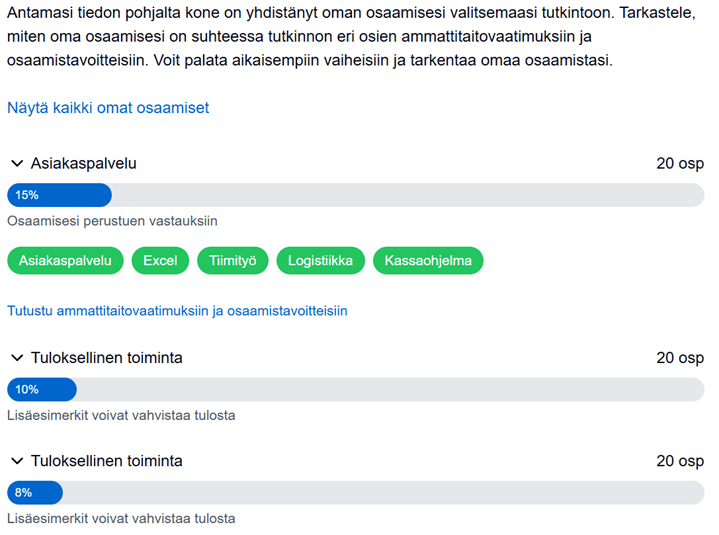Select the Kassaohjelma skill tag
This screenshot has width=719, height=535.
(x=428, y=260)
